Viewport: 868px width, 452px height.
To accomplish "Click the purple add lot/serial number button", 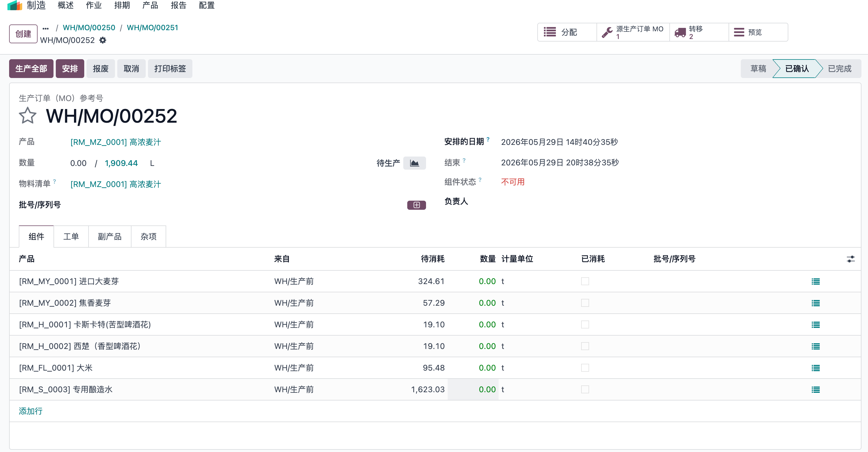I will coord(416,205).
